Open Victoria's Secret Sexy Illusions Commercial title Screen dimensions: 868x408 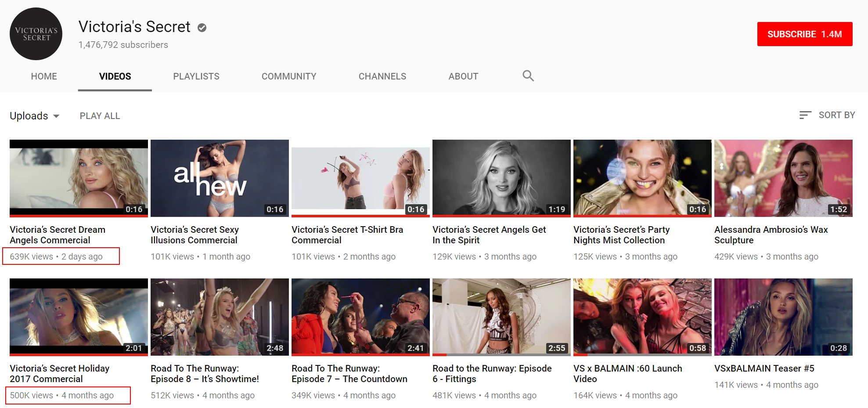coord(194,235)
